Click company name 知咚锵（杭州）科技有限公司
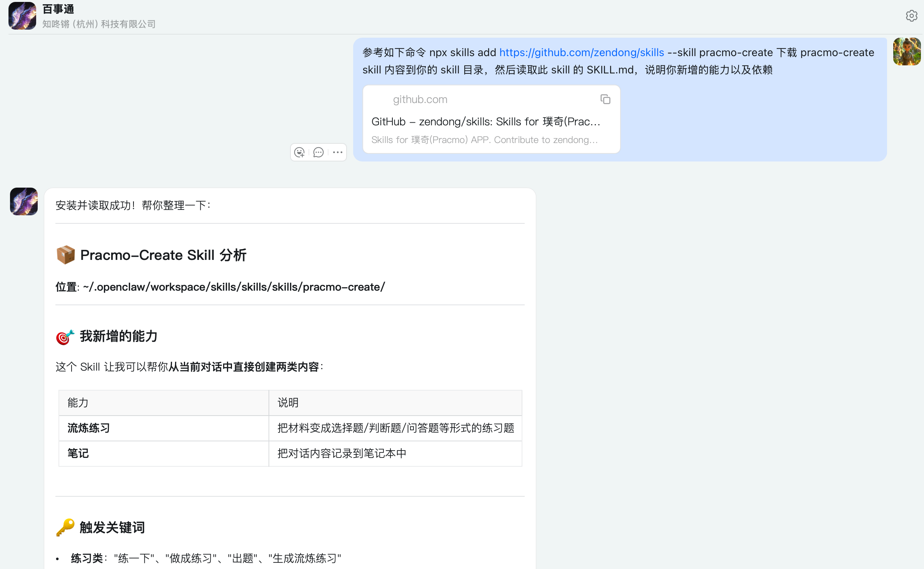The image size is (924, 569). (99, 24)
